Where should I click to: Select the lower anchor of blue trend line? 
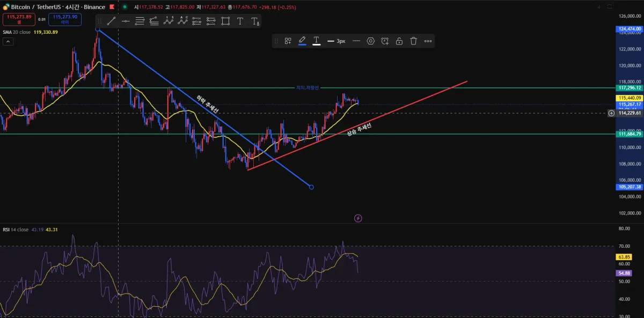312,187
